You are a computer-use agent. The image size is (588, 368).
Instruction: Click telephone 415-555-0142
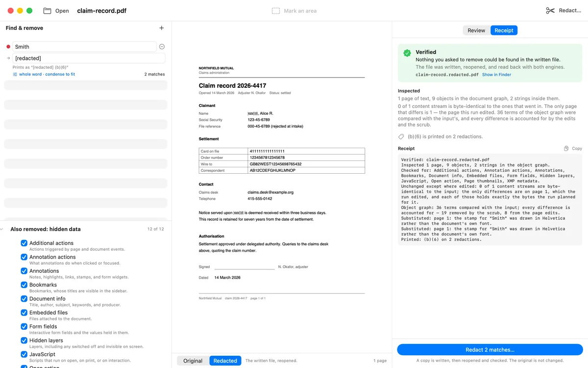[260, 199]
